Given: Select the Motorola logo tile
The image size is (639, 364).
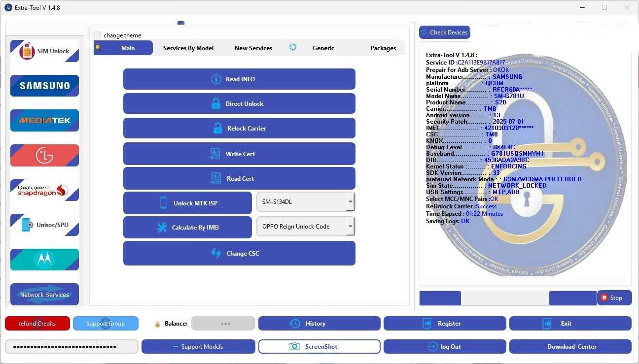Looking at the screenshot, I should click(44, 260).
